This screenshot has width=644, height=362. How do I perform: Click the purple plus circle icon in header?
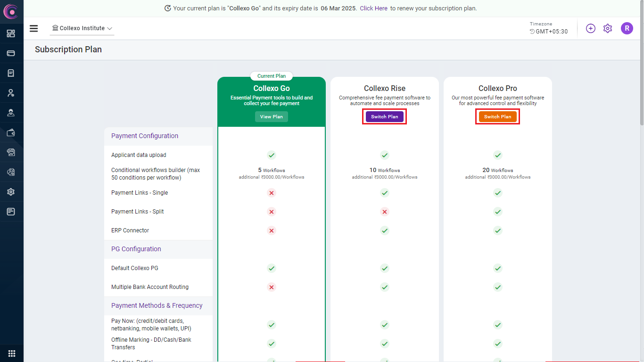point(590,28)
